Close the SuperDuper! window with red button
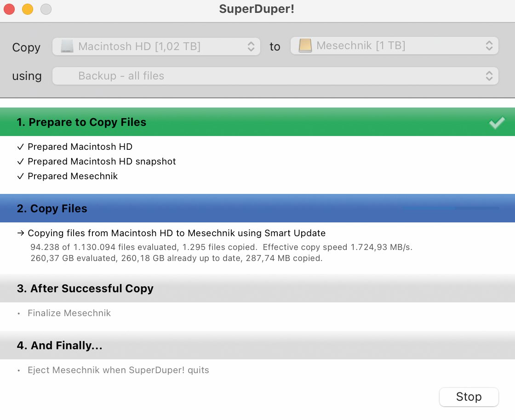515x420 pixels. pyautogui.click(x=9, y=9)
